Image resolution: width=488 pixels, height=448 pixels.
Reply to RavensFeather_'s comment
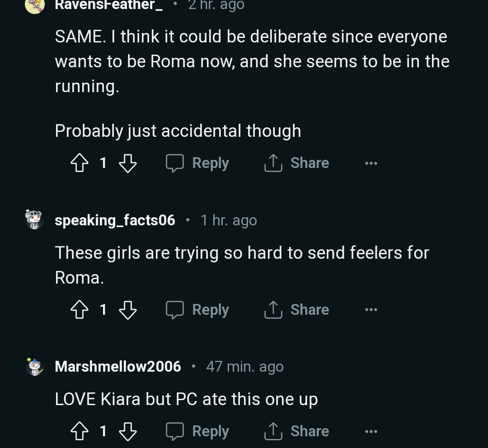point(197,163)
